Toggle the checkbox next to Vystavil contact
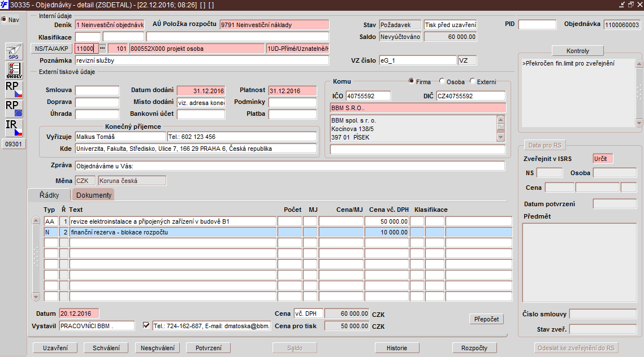The width and height of the screenshot is (644, 357). tap(146, 325)
